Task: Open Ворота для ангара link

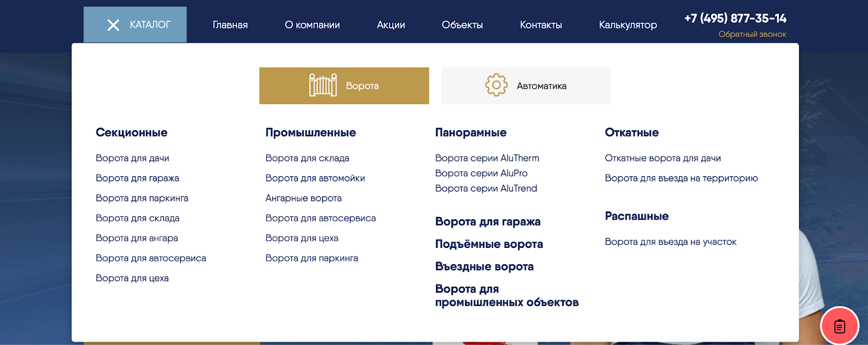Action: click(137, 238)
